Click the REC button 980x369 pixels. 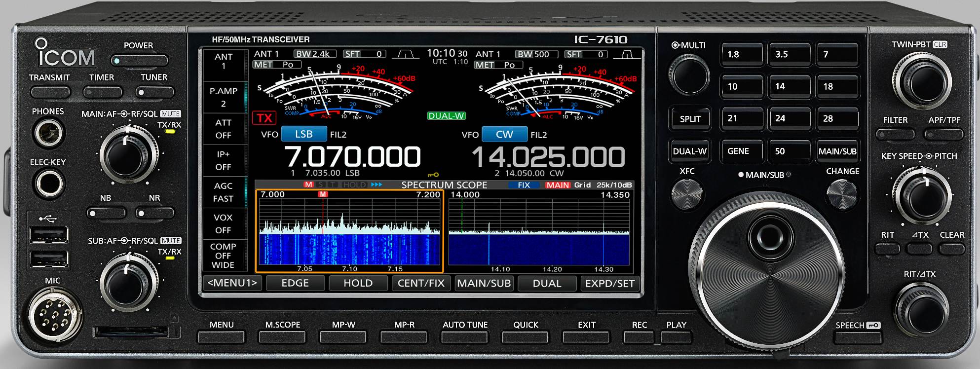640,337
